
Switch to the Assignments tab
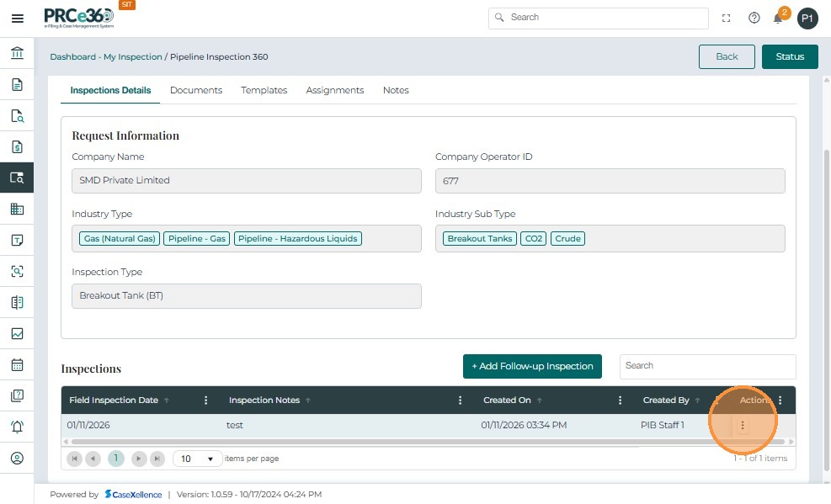334,90
